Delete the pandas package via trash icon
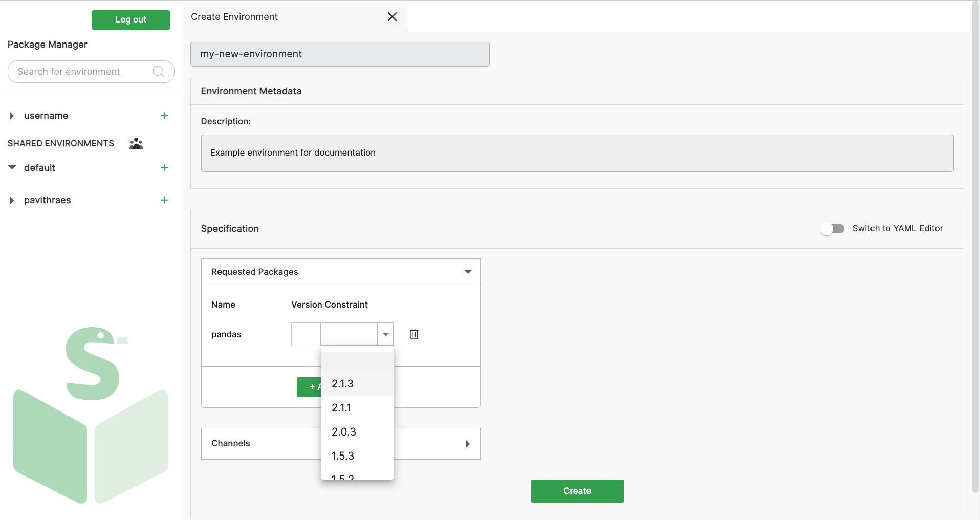Screen dimensions: 980x520 point(413,334)
